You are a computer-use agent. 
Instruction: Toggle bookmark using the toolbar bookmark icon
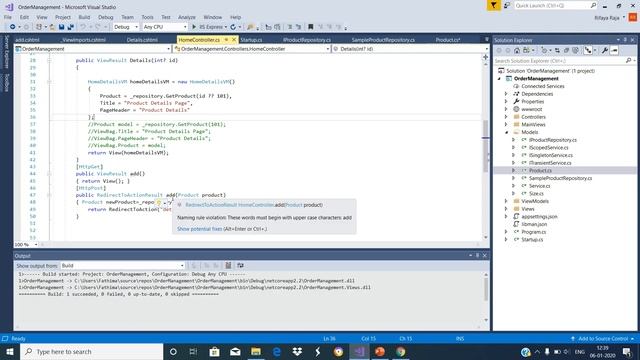pyautogui.click(x=311, y=27)
